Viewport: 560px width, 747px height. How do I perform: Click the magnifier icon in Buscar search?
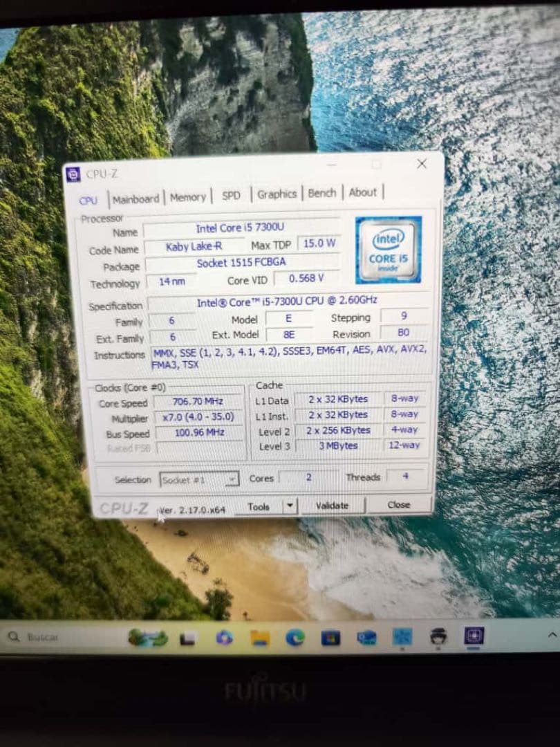tap(14, 636)
